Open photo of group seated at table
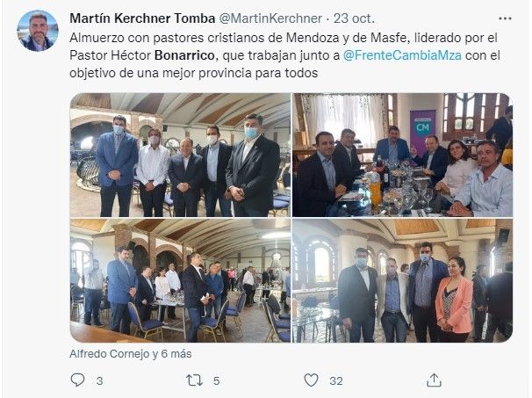 (402, 155)
